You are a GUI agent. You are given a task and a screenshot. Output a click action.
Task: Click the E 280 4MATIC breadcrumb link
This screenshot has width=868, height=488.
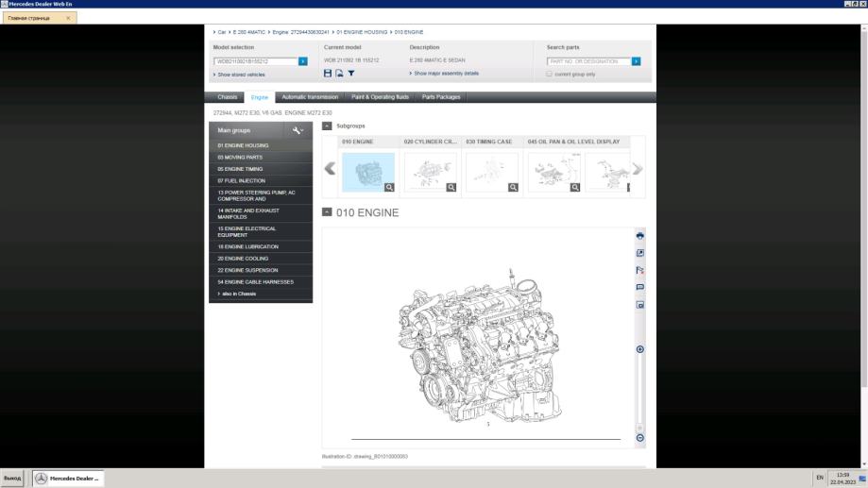pyautogui.click(x=249, y=32)
